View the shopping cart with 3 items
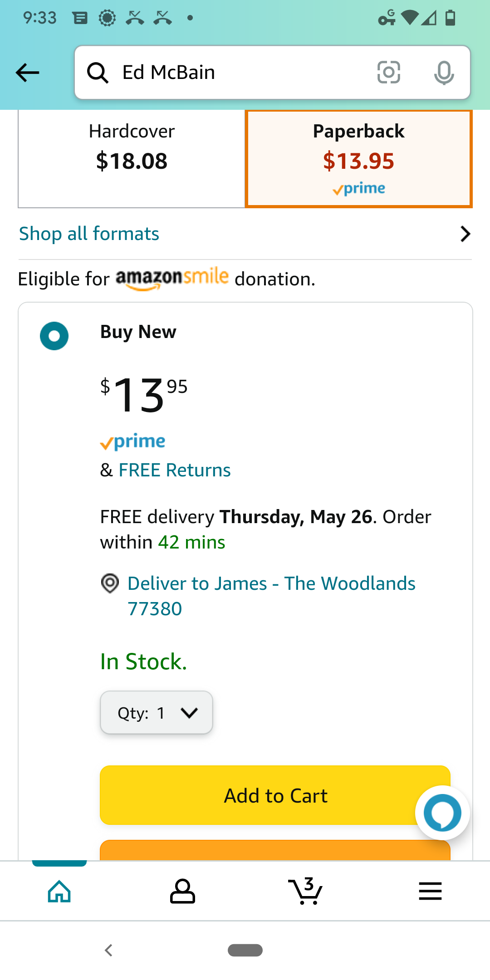Screen dimensions: 490x980 point(305,892)
